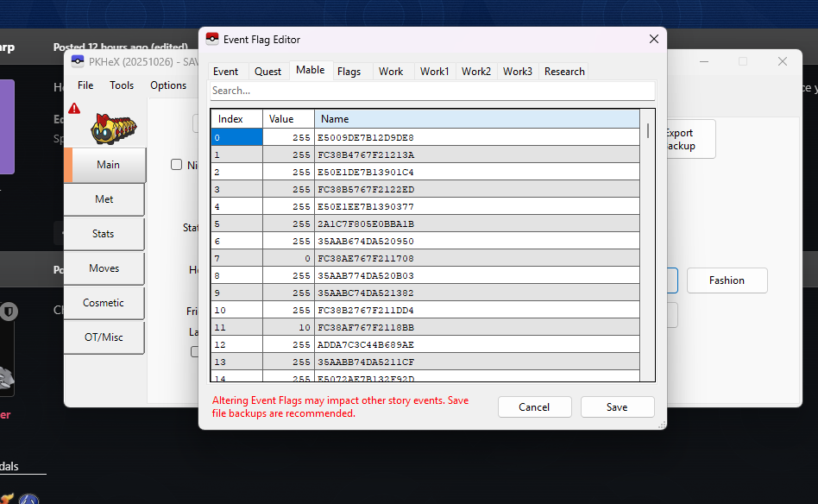
Task: Select the Value cell for index 7
Action: [288, 258]
